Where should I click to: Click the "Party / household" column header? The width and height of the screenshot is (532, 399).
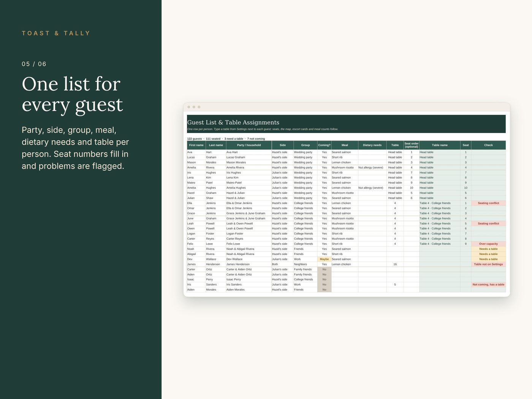click(249, 145)
